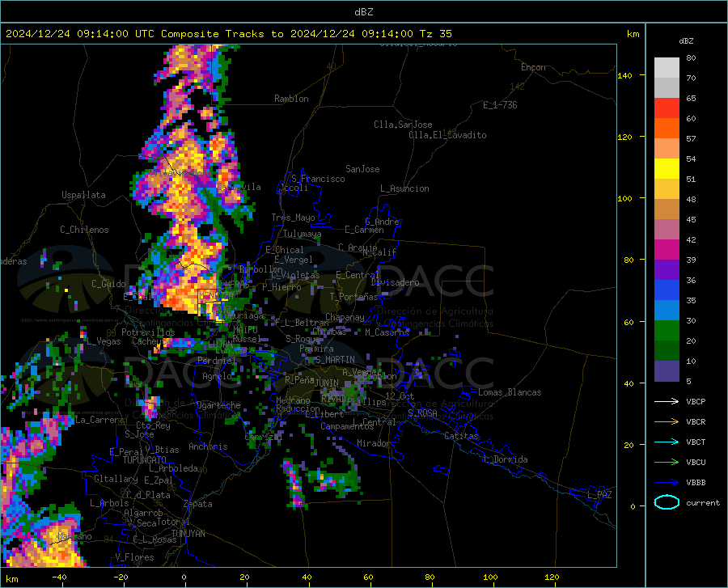Click the C_Guido map label
Screen dimensions: 728x588
pos(108,284)
